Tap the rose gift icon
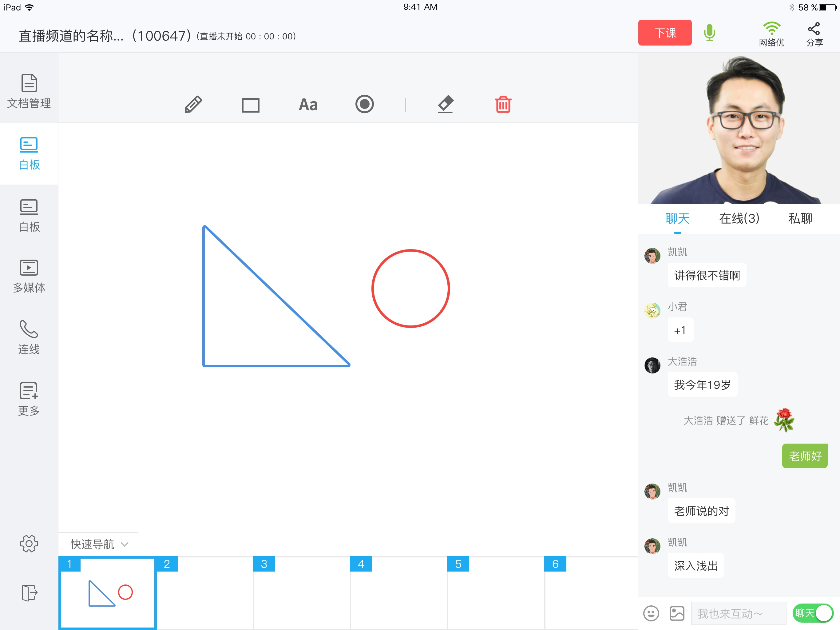Image resolution: width=840 pixels, height=630 pixels. tap(784, 420)
